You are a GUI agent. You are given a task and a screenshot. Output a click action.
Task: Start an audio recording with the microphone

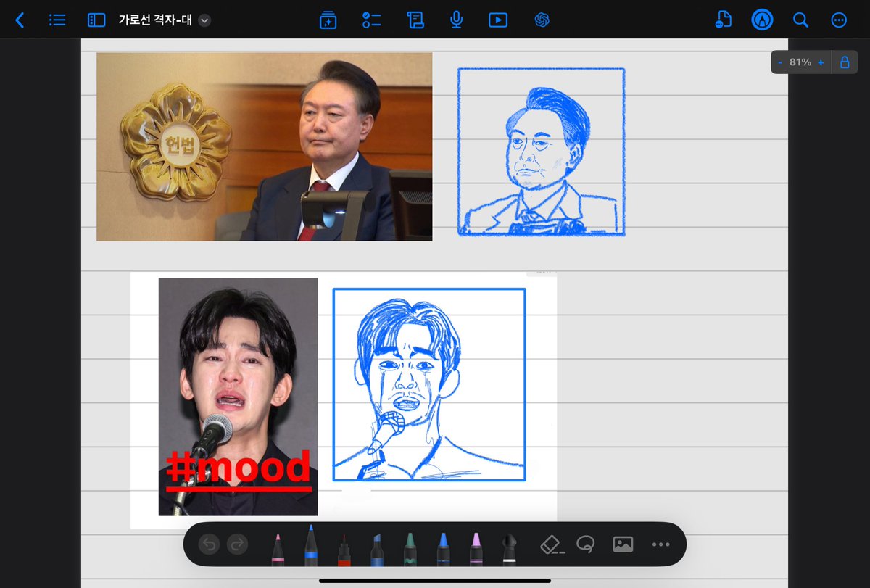[455, 20]
